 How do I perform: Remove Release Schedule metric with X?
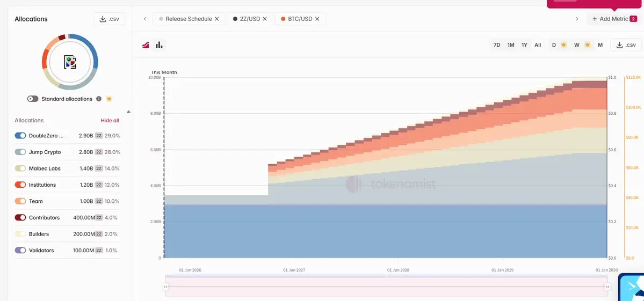coord(217,19)
